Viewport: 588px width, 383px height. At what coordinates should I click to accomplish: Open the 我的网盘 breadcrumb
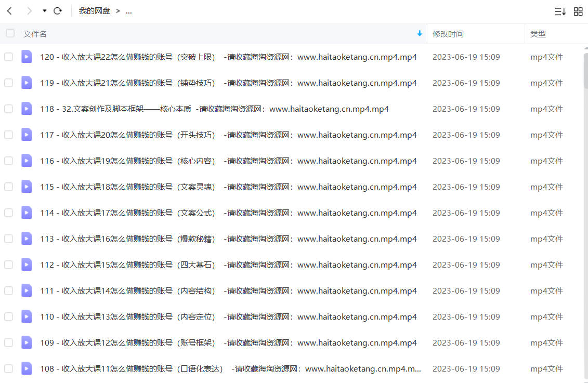[x=94, y=11]
